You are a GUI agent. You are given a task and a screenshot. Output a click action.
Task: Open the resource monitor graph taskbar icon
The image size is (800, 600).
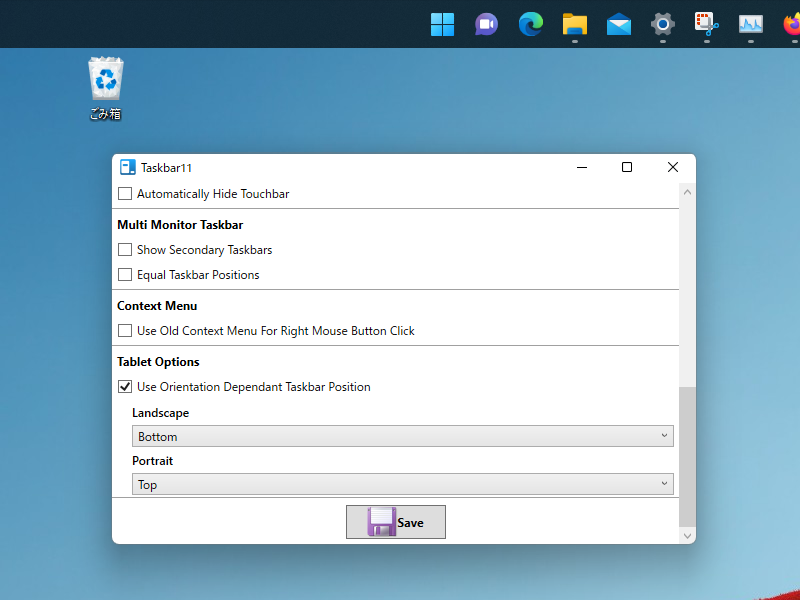pyautogui.click(x=751, y=24)
